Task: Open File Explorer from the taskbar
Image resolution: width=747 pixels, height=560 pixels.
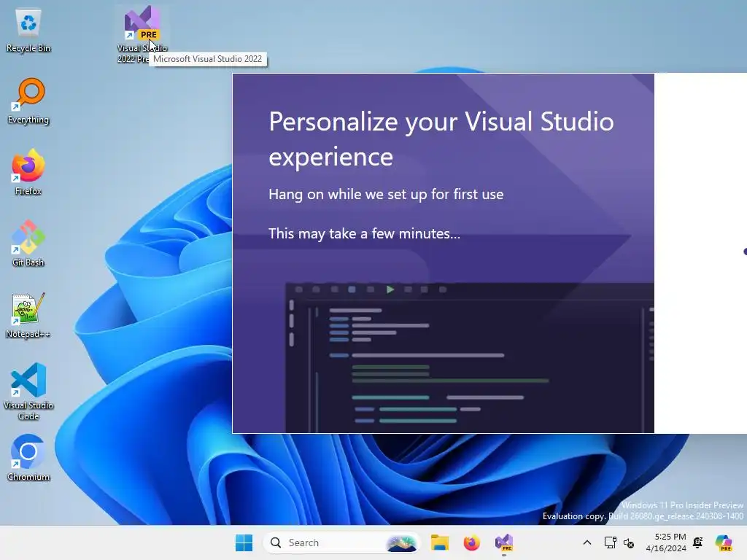Action: pos(439,542)
